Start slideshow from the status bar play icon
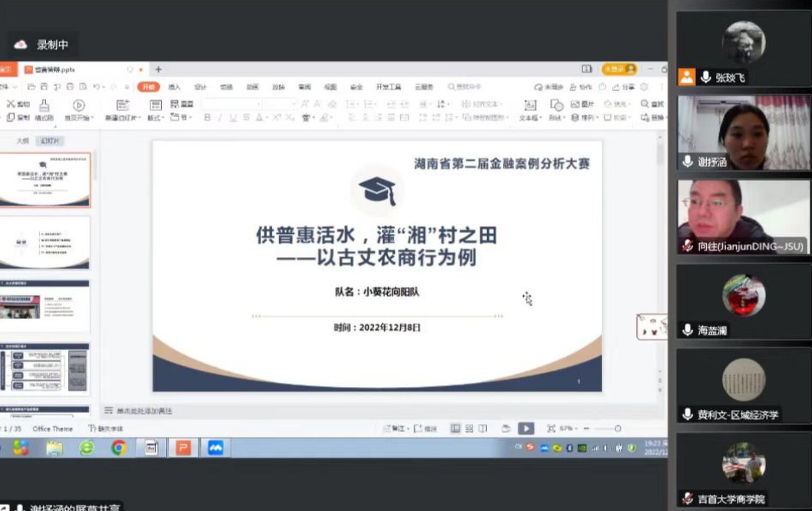This screenshot has width=812, height=511. click(x=525, y=428)
